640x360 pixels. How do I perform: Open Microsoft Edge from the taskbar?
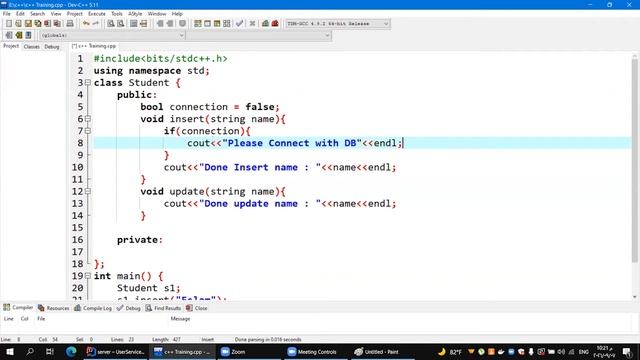(x=71, y=351)
